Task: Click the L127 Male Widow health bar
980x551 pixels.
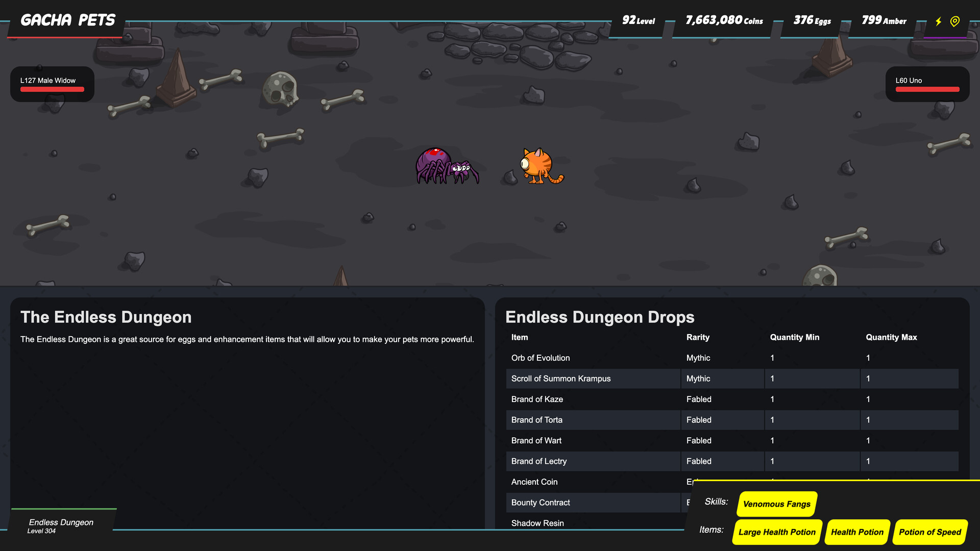Action: pyautogui.click(x=52, y=89)
